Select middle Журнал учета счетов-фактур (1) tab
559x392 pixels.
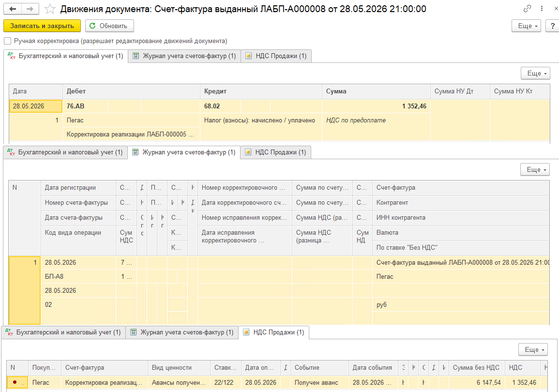(184, 152)
